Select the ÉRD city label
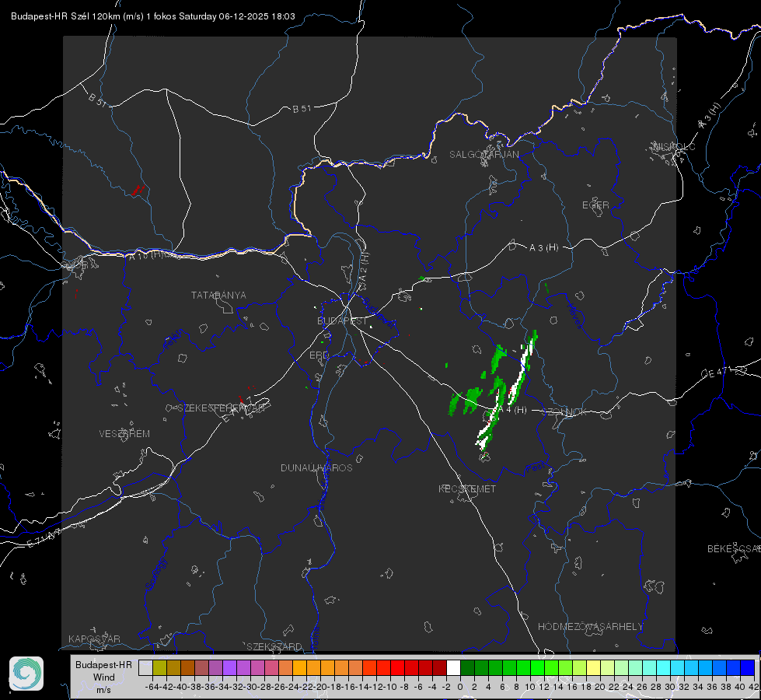Viewport: 761px width, 700px height. [x=319, y=355]
